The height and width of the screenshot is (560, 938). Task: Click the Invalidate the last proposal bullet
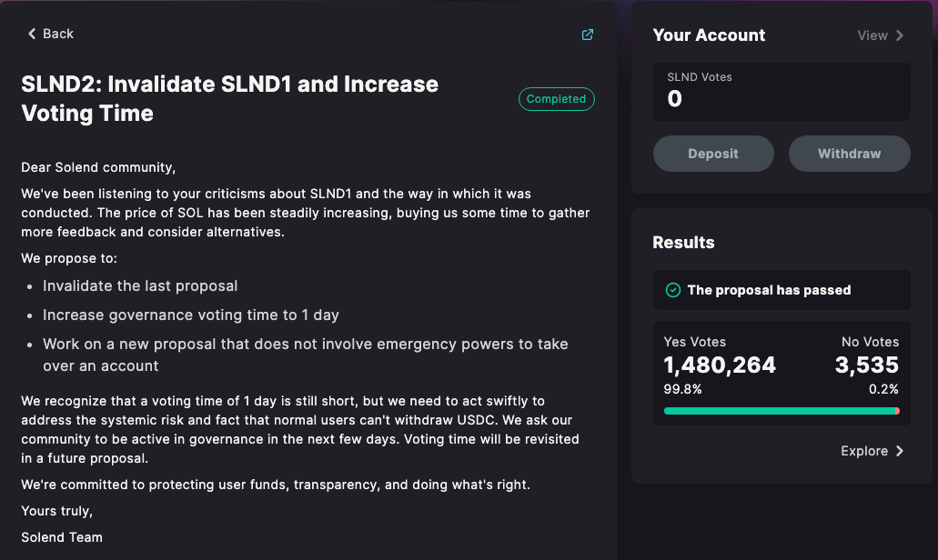click(140, 285)
